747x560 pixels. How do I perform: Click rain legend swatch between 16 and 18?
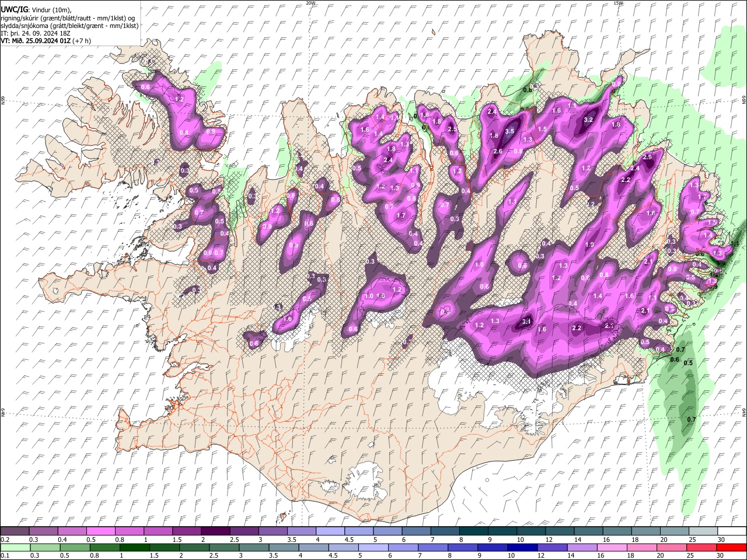pos(613,547)
